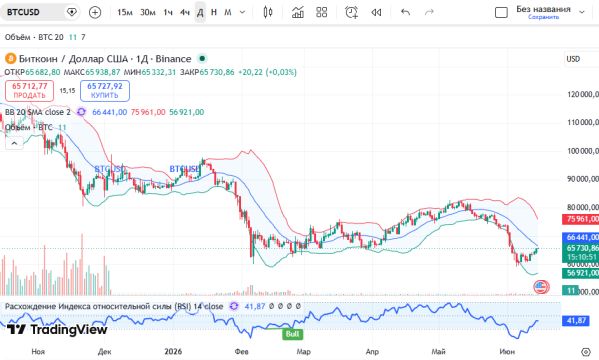This screenshot has width=599, height=360.
Task: Expand the timeframe dropdown arrow
Action: [x=242, y=12]
